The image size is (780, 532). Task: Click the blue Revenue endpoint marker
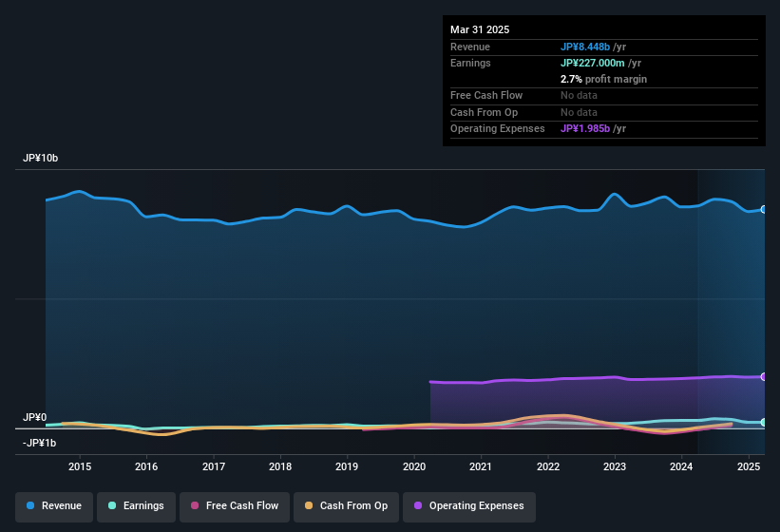tap(764, 209)
